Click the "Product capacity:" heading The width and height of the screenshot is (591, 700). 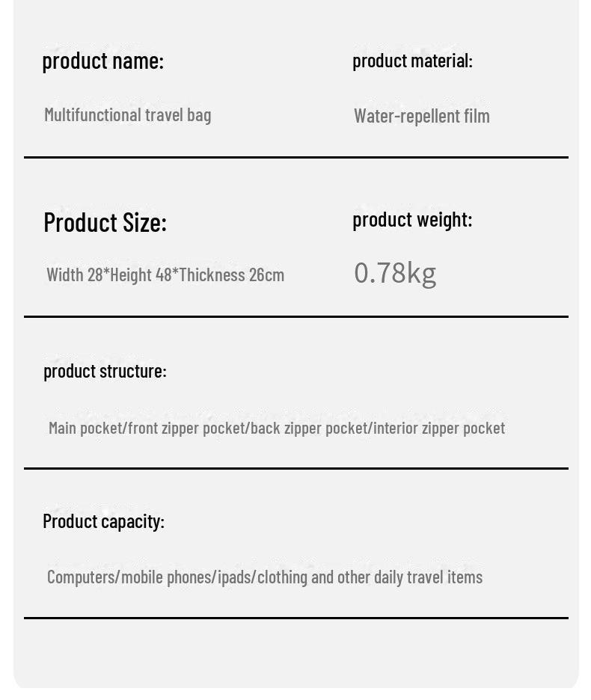point(103,521)
